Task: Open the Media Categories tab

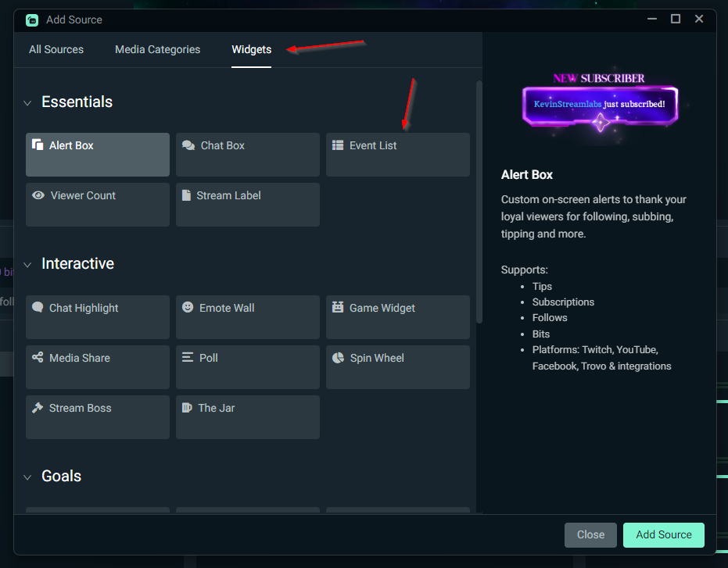Action: click(x=157, y=49)
